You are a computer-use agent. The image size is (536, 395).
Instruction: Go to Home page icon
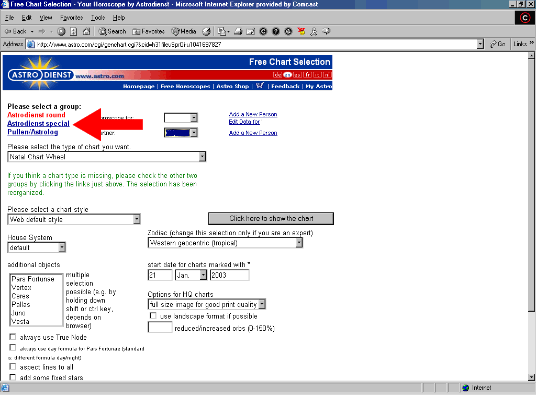[86, 31]
